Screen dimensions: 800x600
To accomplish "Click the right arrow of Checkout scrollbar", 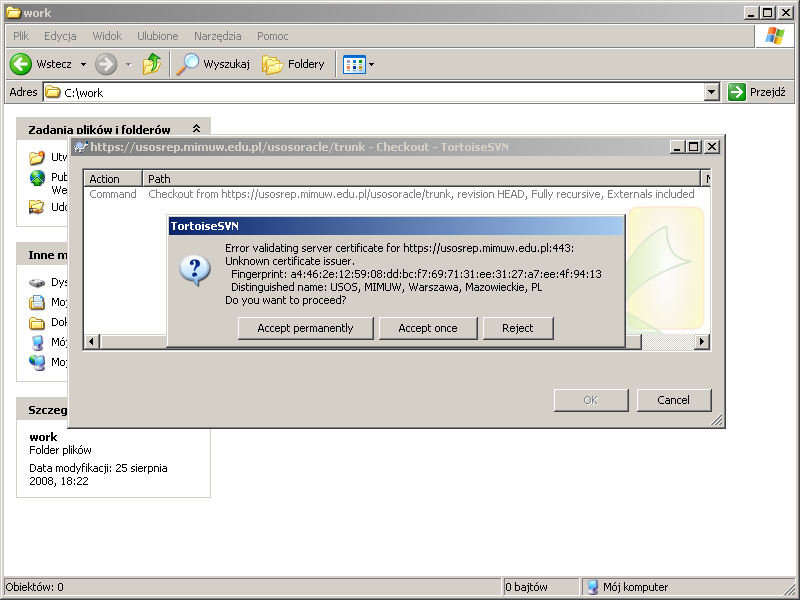I will 702,341.
